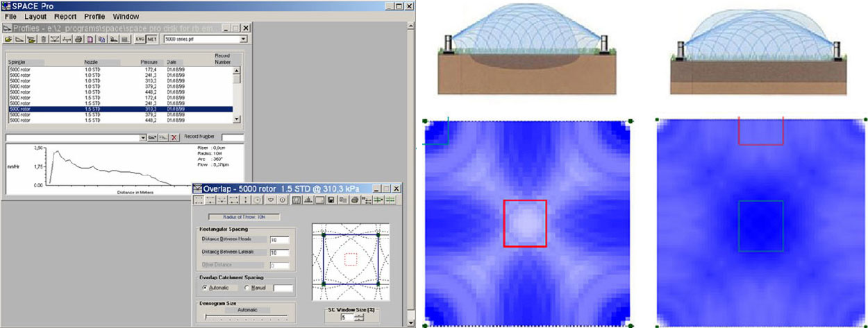Click the printer icon in Profiles toolbar

(79, 40)
